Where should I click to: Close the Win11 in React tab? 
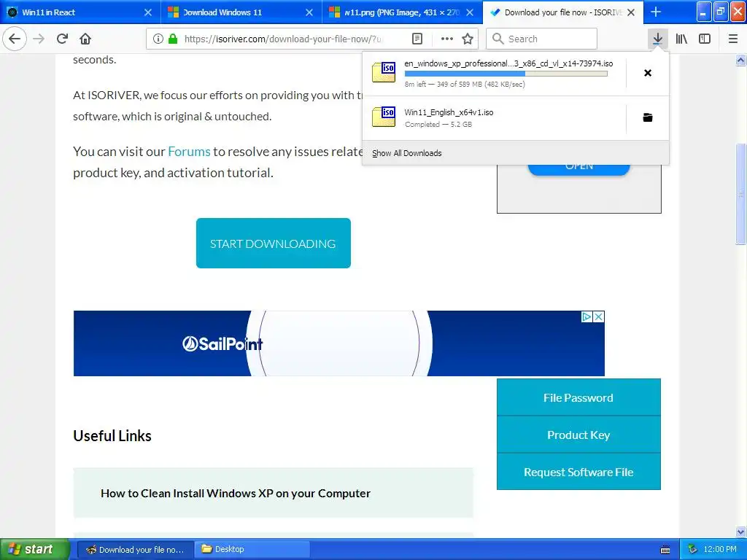[148, 12]
